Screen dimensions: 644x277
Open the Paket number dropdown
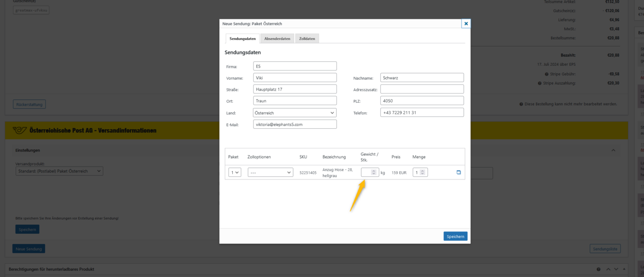pos(235,173)
